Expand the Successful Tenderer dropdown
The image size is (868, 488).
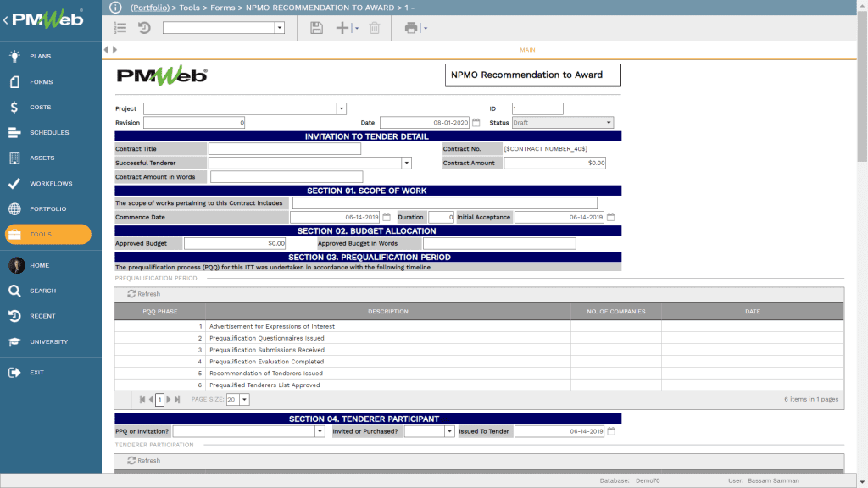click(406, 163)
